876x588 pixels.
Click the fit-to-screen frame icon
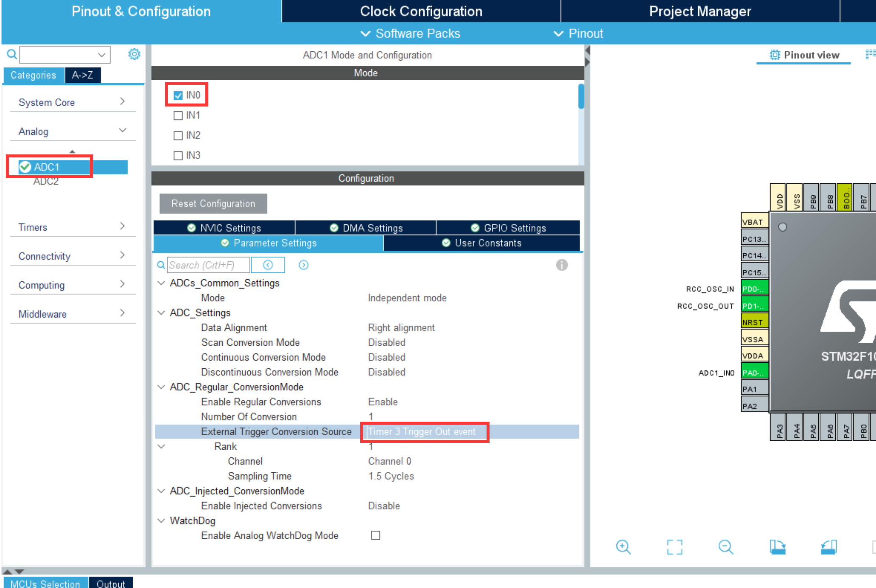pyautogui.click(x=674, y=547)
